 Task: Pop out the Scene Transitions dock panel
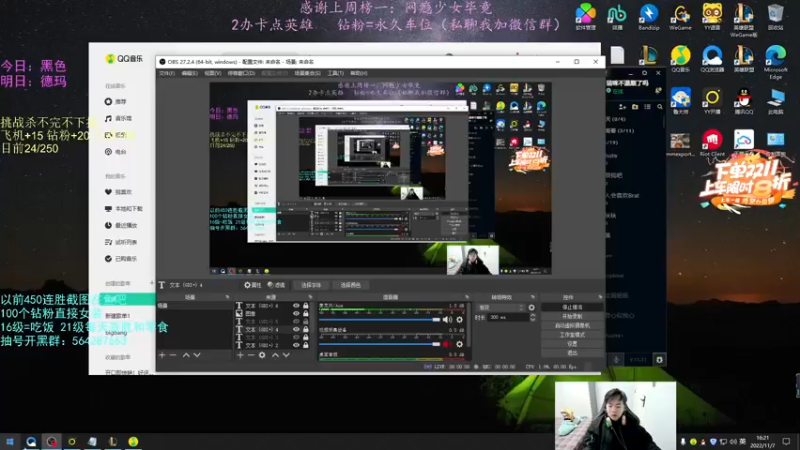[x=533, y=297]
